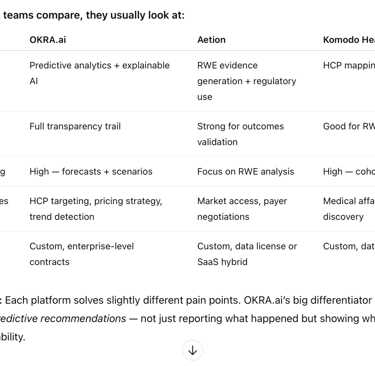Select the 'Full transparency trail' cell
This screenshot has width=375, height=366.
pyautogui.click(x=75, y=126)
